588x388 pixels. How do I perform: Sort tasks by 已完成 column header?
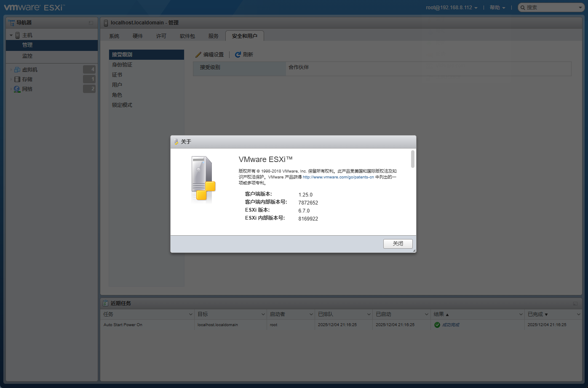553,314
